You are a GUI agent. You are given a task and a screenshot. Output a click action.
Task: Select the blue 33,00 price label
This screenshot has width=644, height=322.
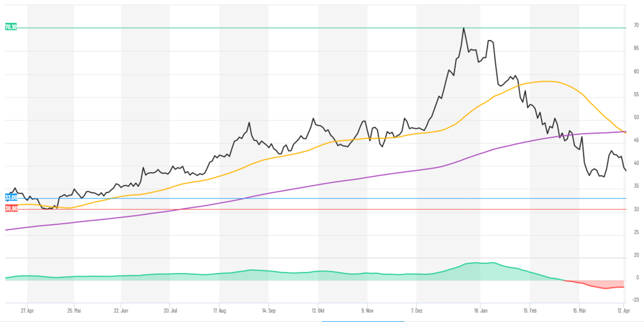[11, 198]
